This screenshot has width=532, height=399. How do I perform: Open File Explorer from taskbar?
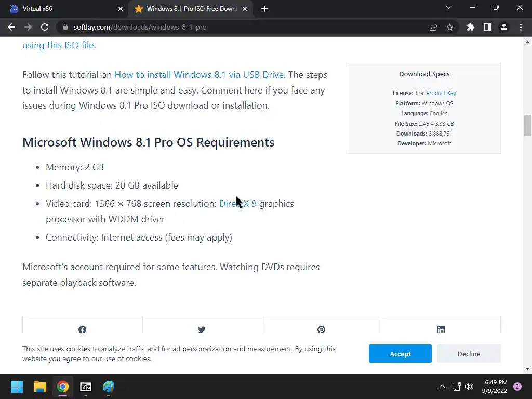pos(39,387)
